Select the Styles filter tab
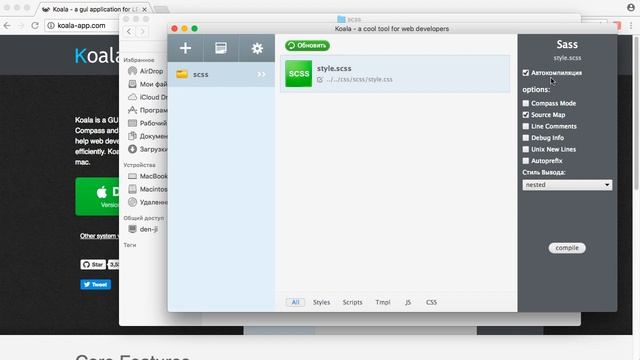This screenshot has height=360, width=640. click(321, 302)
